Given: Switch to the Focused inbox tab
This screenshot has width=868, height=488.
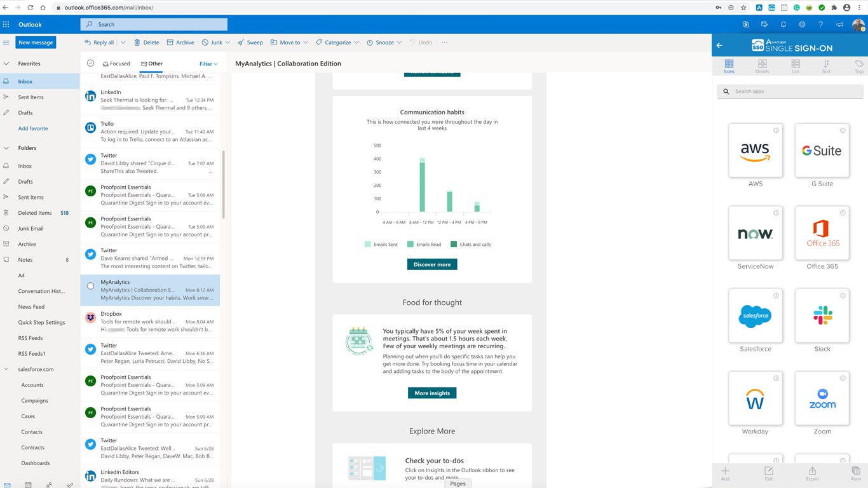Looking at the screenshot, I should (x=116, y=64).
